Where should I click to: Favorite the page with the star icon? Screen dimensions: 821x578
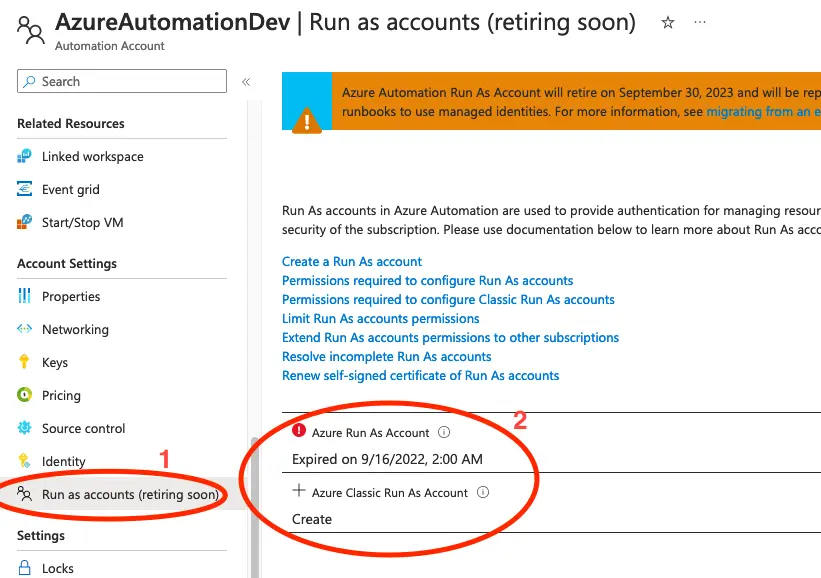click(x=668, y=23)
